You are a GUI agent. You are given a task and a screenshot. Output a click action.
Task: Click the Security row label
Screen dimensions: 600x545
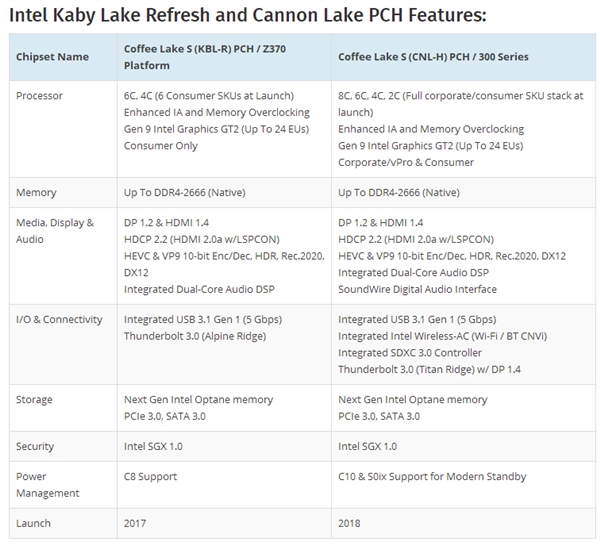[x=36, y=446]
